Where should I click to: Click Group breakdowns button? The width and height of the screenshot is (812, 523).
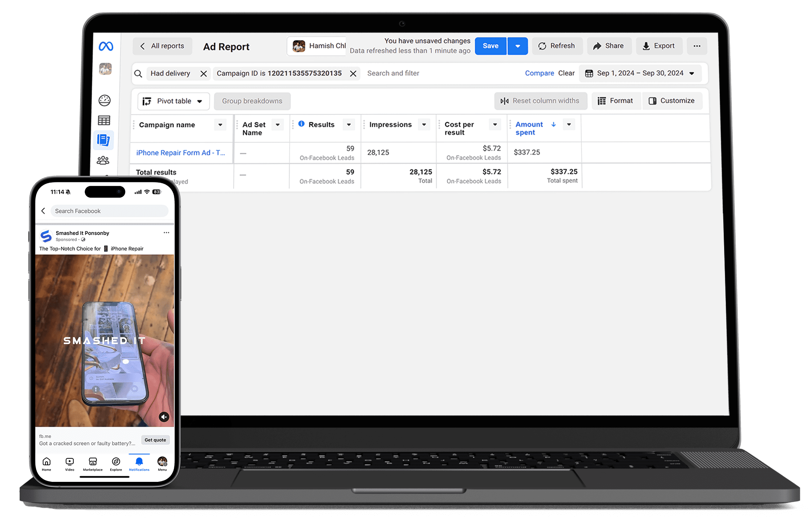pos(252,101)
